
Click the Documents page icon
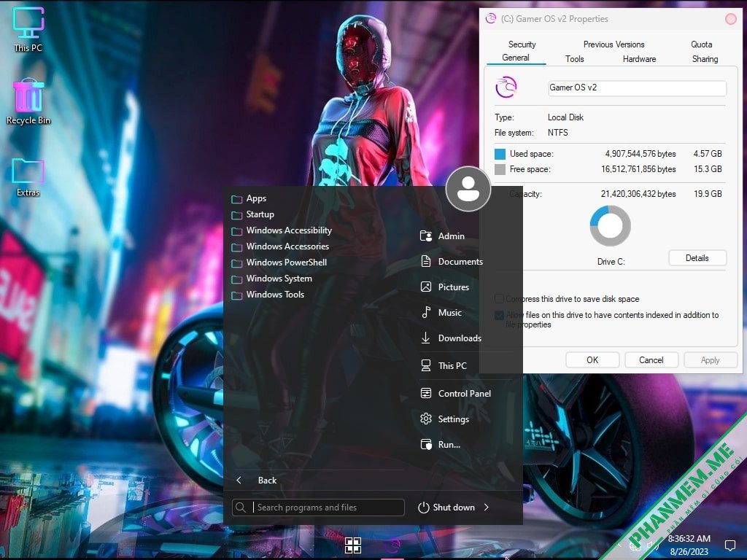click(x=426, y=262)
